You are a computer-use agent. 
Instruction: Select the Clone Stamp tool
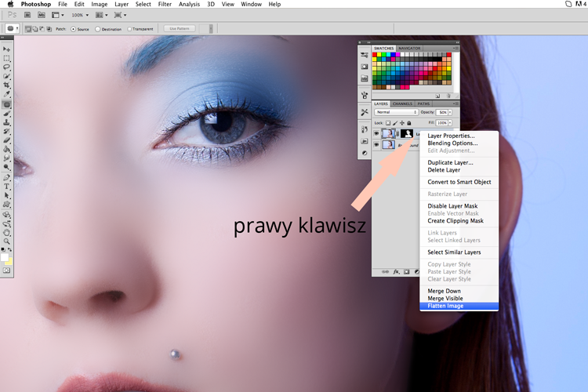coord(6,122)
